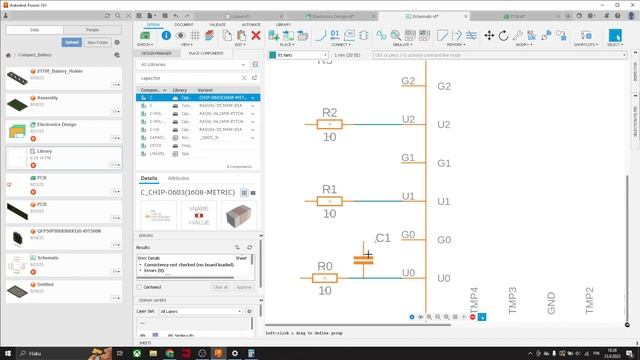
Task: Open the 91 Nets layer dropdown
Action: [x=298, y=55]
